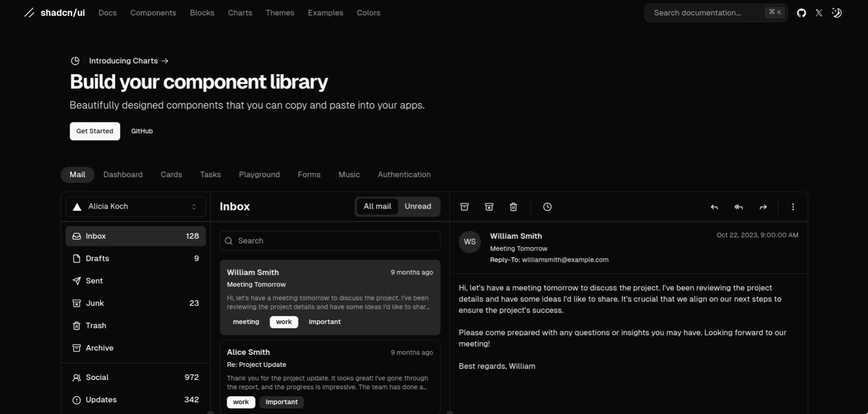Viewport: 868px width, 414px height.
Task: Click the Reply arrow icon
Action: (714, 207)
